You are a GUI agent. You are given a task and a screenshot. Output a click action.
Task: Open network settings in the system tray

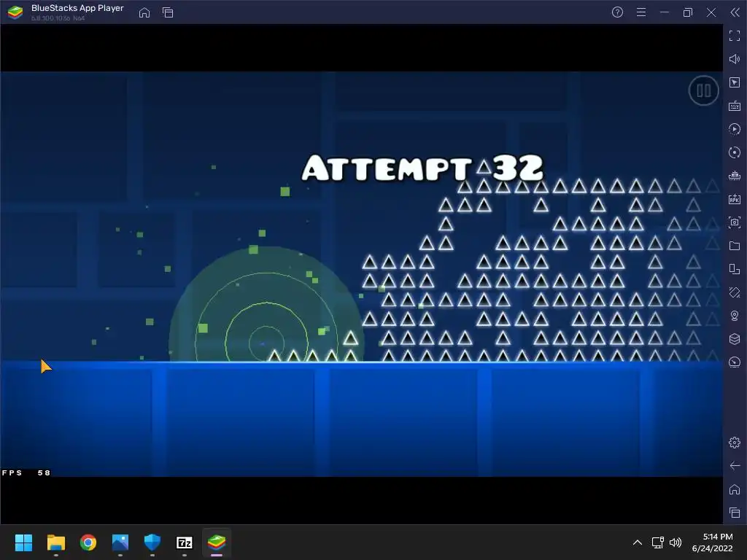658,542
